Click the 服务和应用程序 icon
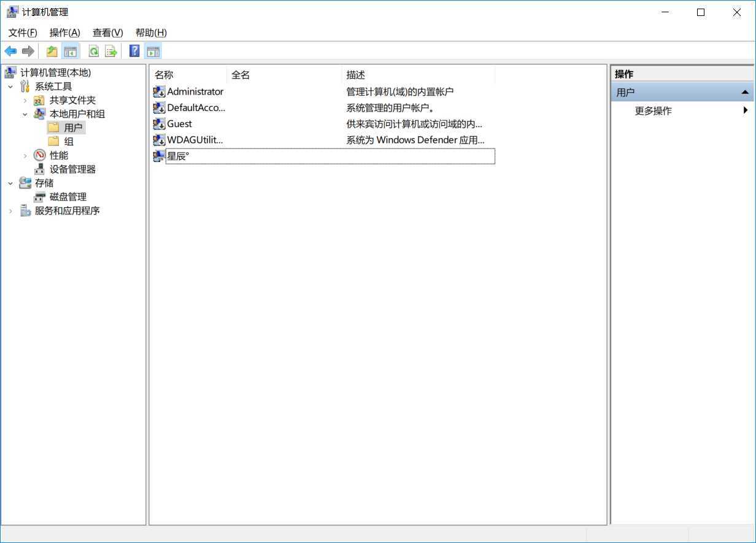The image size is (756, 543). click(x=25, y=210)
